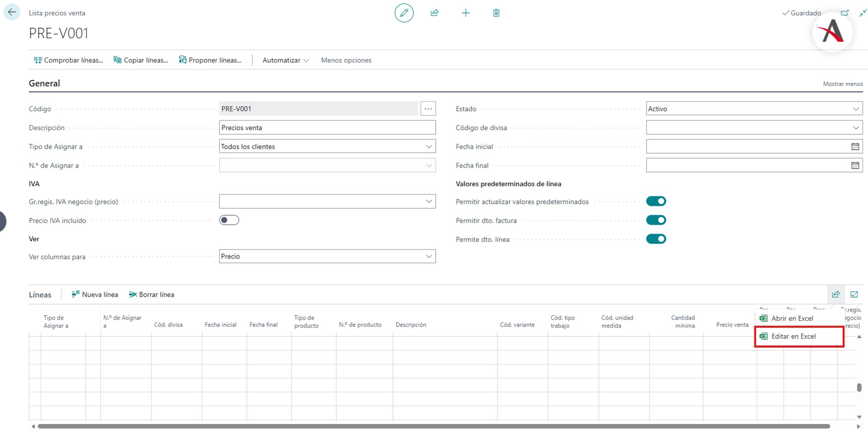The width and height of the screenshot is (868, 430).
Task: Click Mostrar menos link
Action: click(x=843, y=84)
